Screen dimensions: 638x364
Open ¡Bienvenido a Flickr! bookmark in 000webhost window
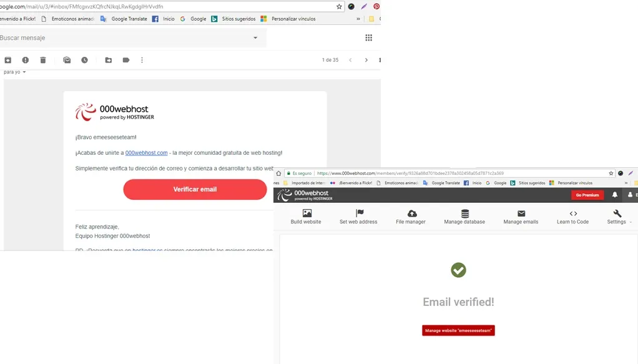351,183
